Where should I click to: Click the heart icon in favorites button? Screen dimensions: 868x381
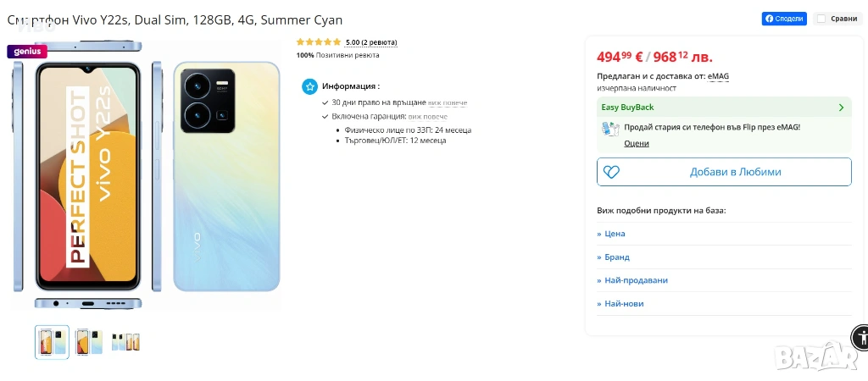tap(609, 172)
